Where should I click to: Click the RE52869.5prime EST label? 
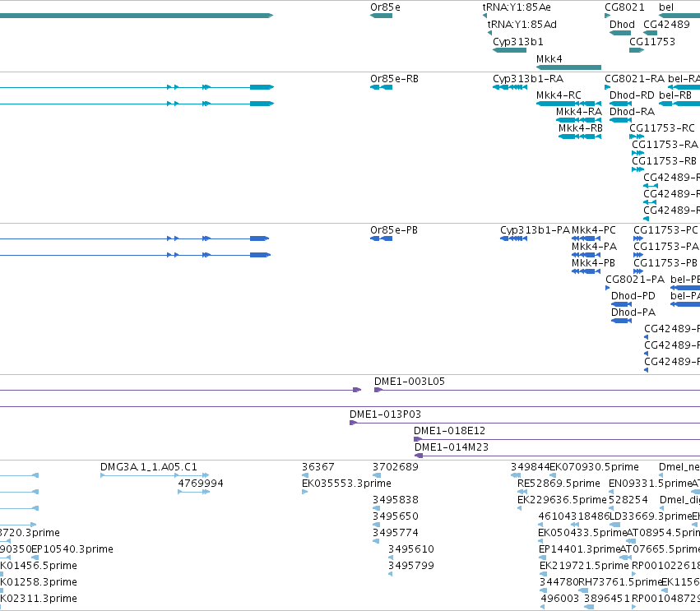point(559,484)
